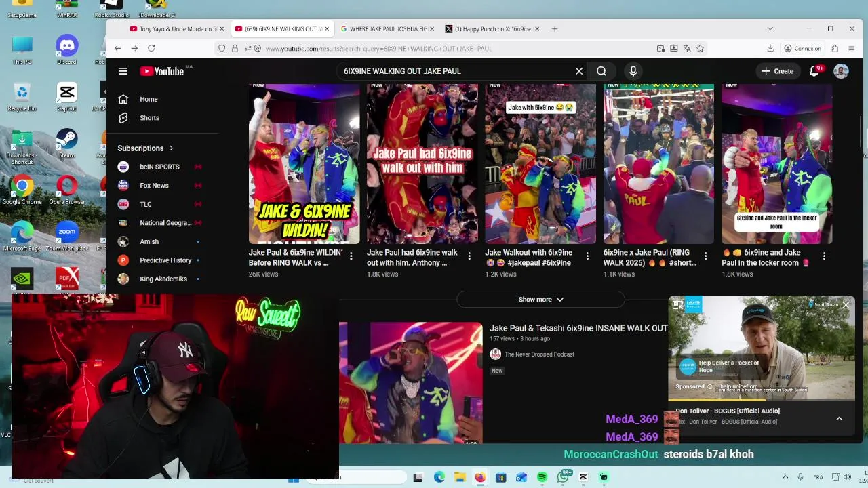The width and height of the screenshot is (868, 488).
Task: Start voice search with the microphone icon
Action: [x=633, y=71]
